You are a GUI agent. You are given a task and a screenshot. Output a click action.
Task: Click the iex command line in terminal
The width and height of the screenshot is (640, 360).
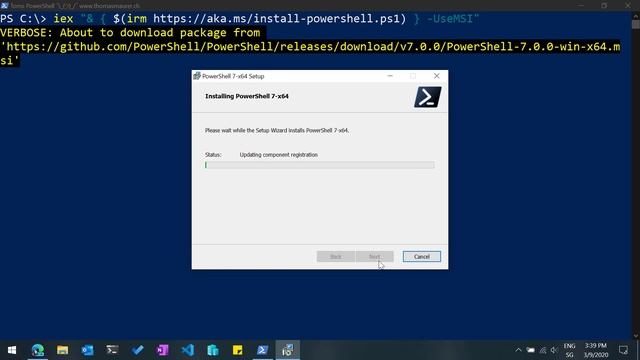coord(240,19)
